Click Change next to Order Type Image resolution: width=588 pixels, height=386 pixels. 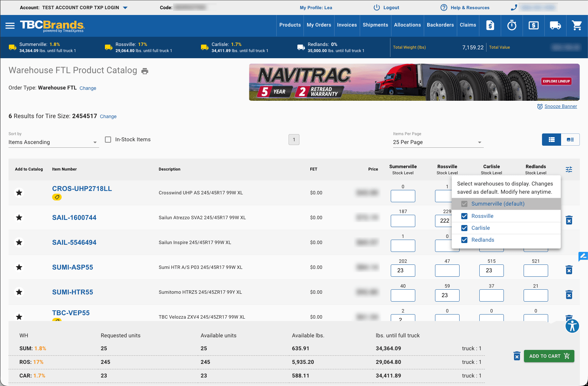(x=88, y=88)
